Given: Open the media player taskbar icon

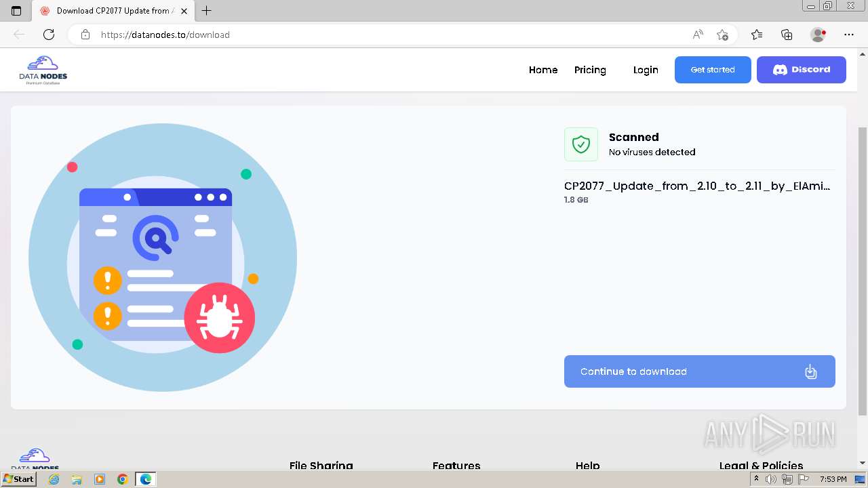Looking at the screenshot, I should pyautogui.click(x=100, y=479).
